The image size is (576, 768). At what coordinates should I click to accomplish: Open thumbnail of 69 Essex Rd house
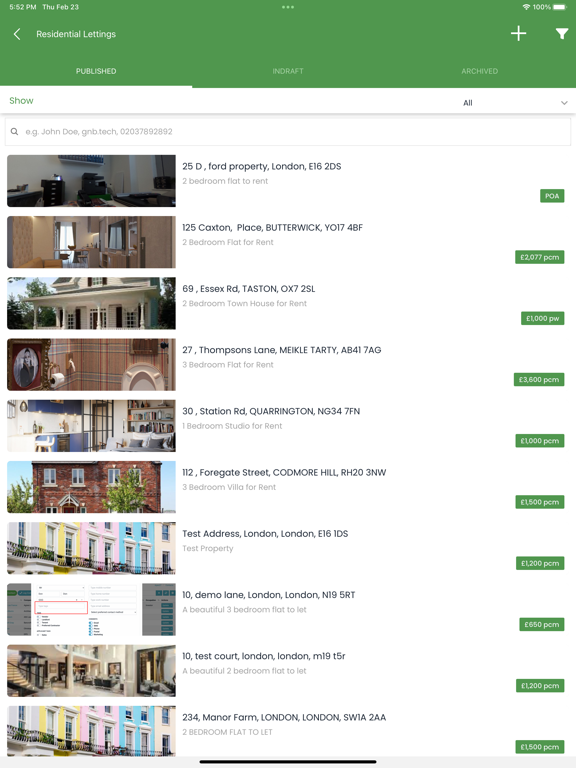[91, 303]
